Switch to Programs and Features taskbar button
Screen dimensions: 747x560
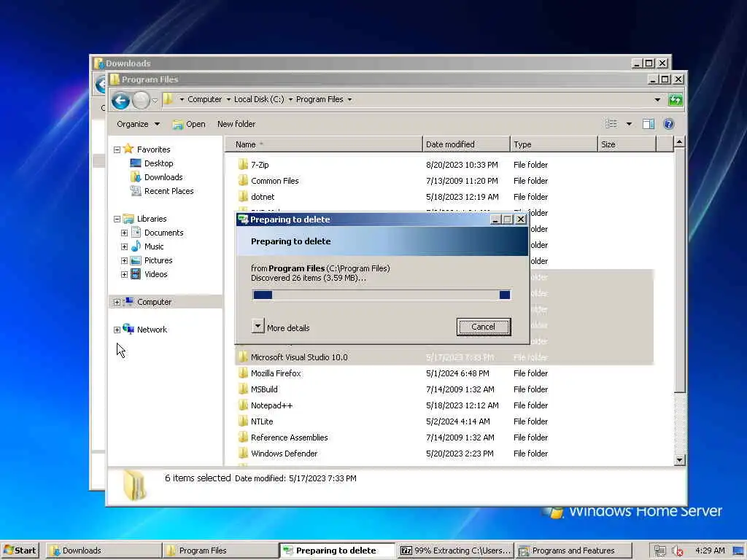coord(573,551)
